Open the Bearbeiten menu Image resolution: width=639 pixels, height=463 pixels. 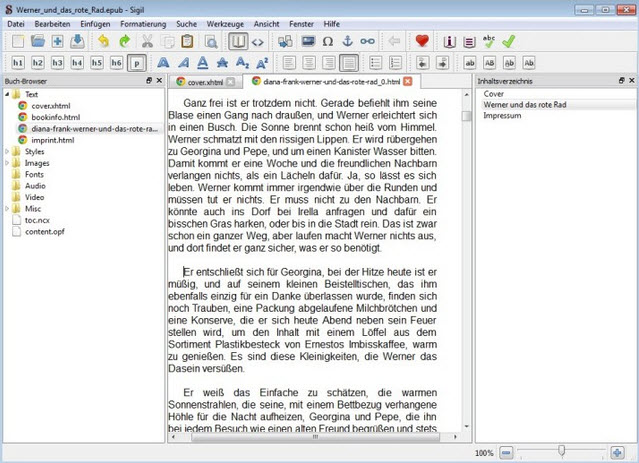click(52, 24)
